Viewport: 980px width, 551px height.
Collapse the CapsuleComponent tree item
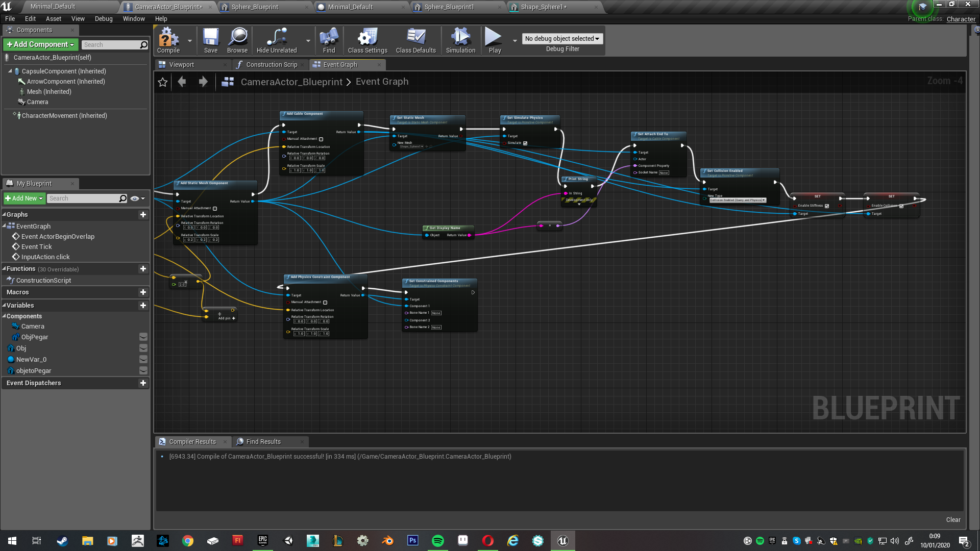(x=10, y=71)
